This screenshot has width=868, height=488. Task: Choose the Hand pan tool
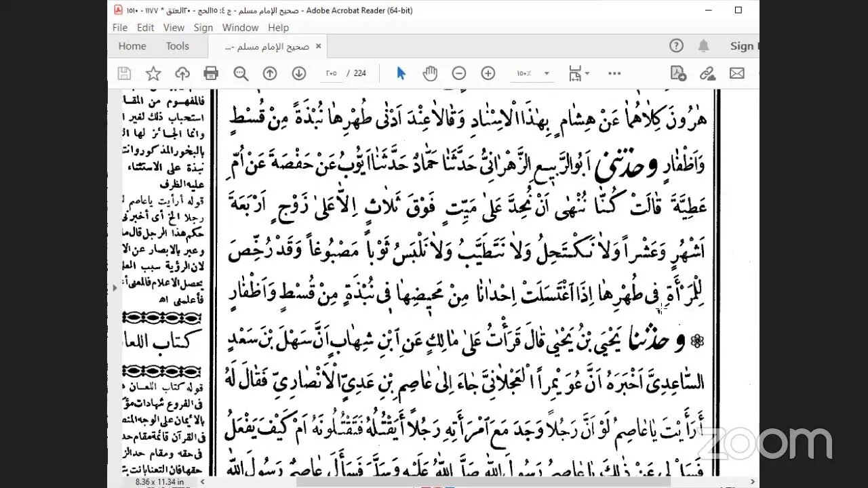[430, 73]
